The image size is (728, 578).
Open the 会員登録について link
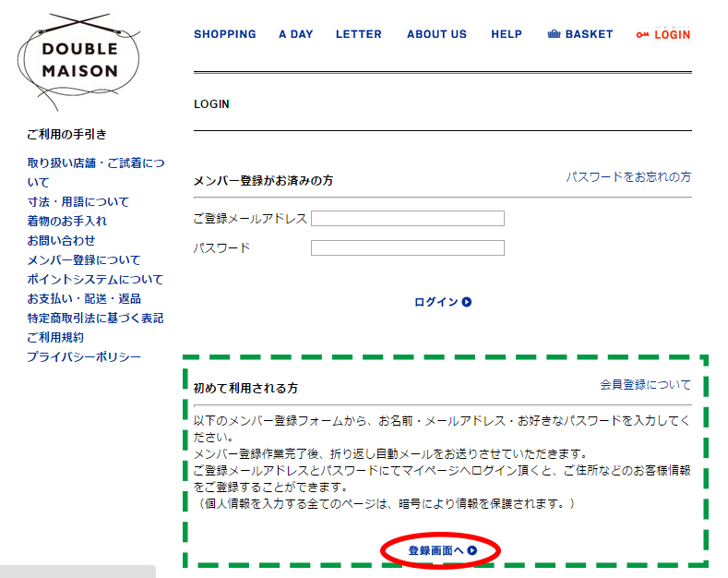coord(645,385)
